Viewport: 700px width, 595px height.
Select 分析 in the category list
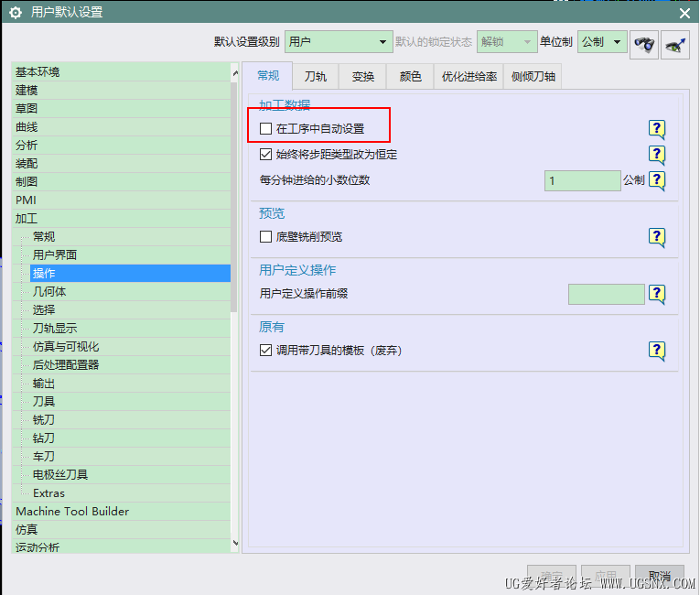(x=121, y=146)
